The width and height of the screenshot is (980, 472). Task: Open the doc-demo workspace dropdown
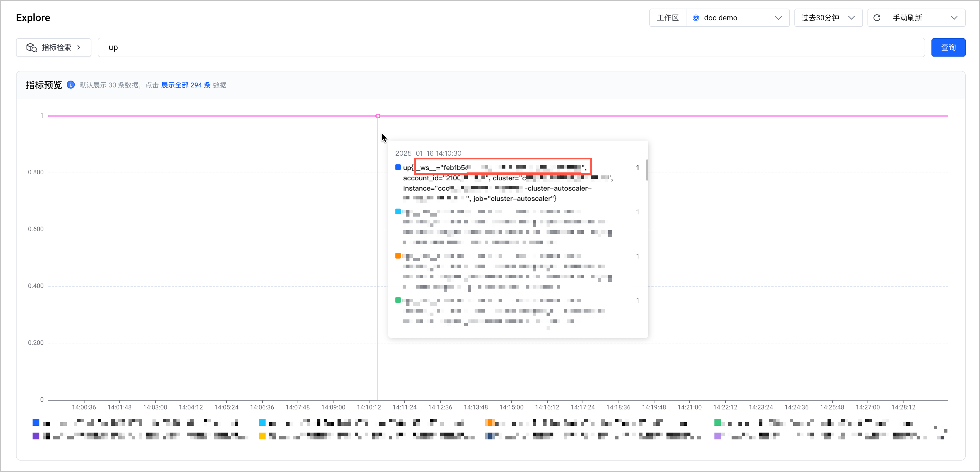(738, 18)
